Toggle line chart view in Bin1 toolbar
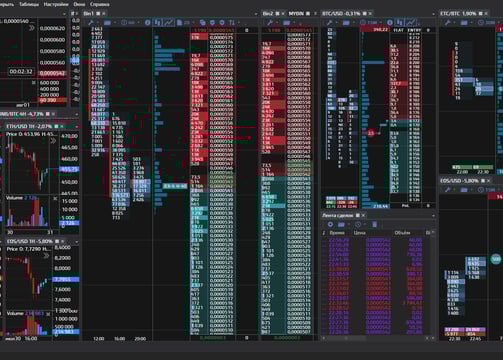 pyautogui.click(x=169, y=22)
